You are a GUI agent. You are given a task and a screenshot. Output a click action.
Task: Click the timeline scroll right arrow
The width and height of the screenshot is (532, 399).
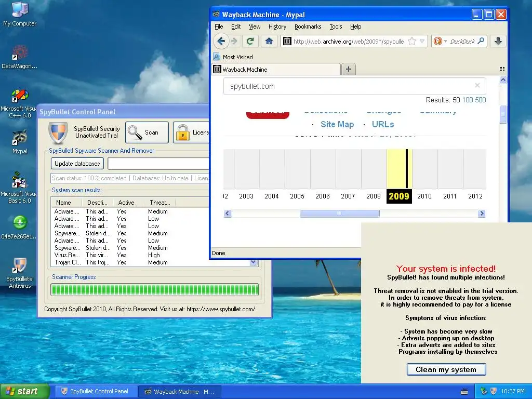coord(482,214)
